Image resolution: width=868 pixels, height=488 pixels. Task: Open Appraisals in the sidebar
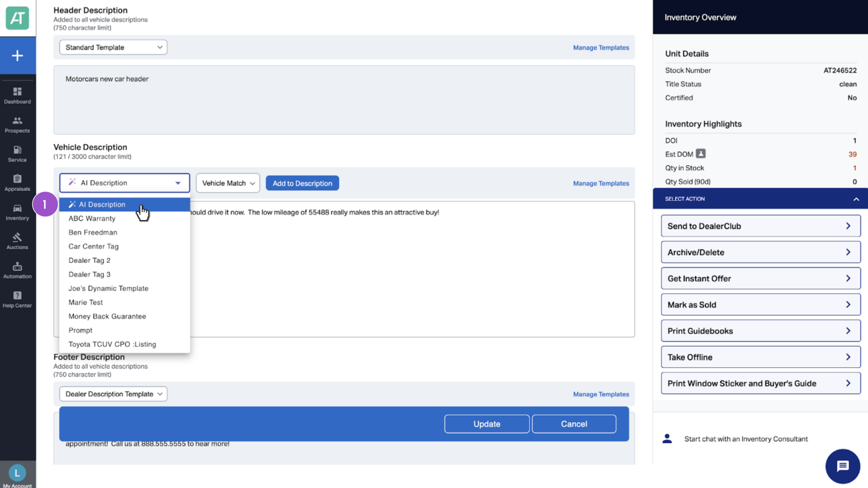pyautogui.click(x=17, y=183)
